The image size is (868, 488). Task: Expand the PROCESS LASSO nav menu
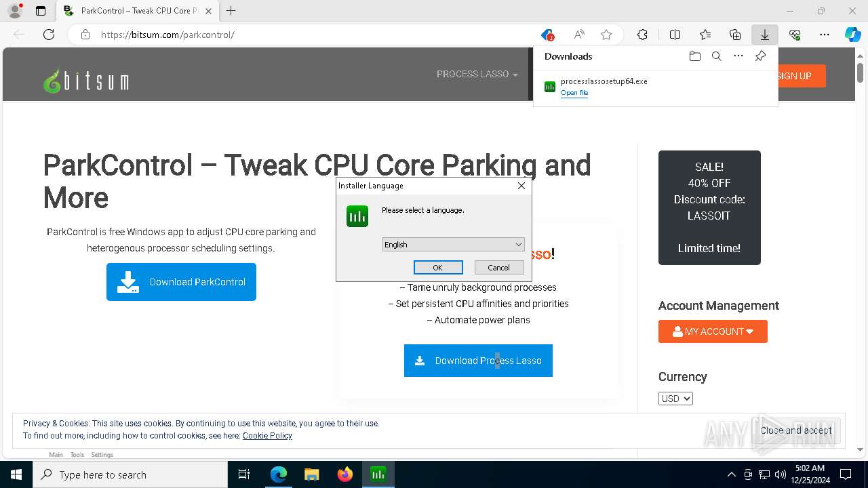477,74
